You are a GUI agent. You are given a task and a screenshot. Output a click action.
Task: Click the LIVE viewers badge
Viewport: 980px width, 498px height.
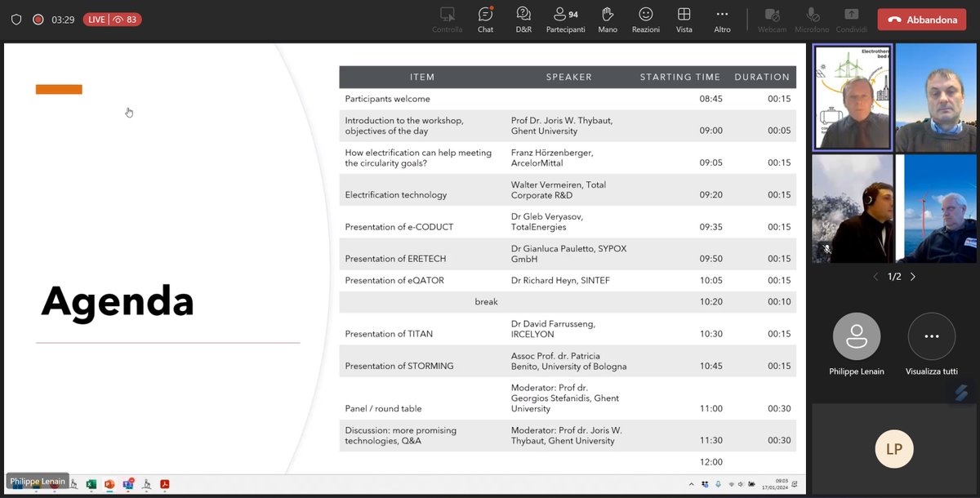112,20
